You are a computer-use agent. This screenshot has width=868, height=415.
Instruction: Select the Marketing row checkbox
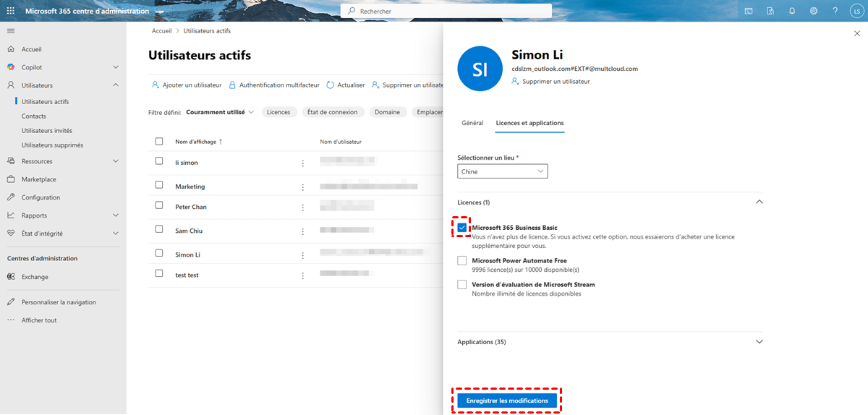coord(159,185)
